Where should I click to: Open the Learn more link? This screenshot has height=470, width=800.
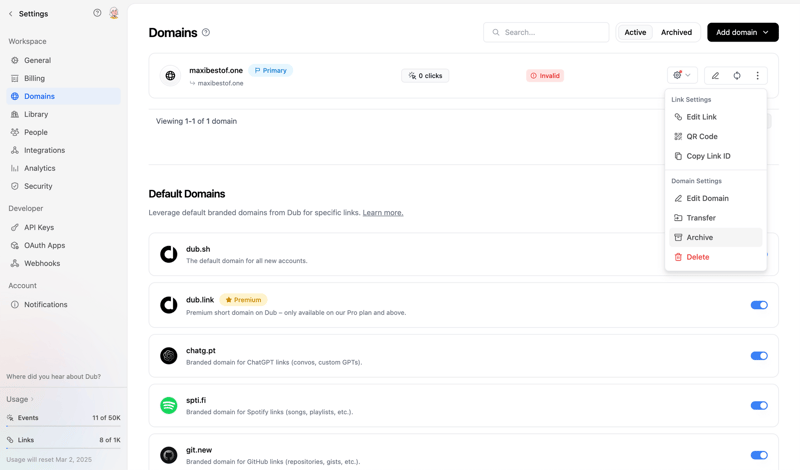point(383,213)
